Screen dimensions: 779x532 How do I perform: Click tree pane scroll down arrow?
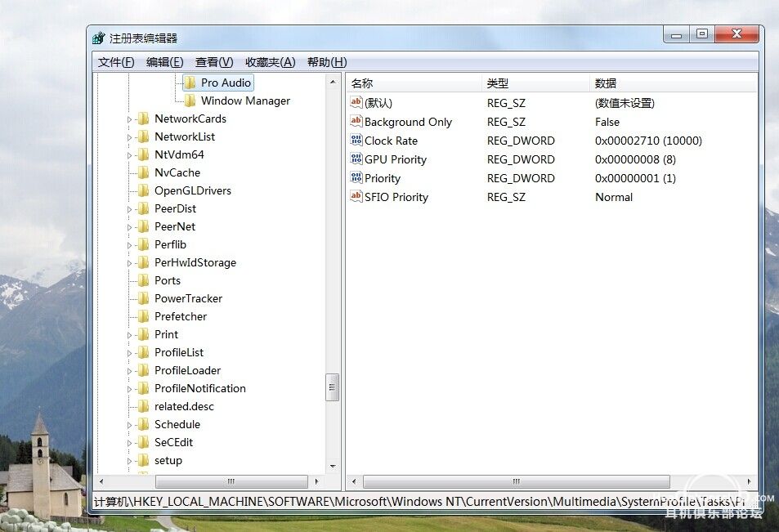[333, 467]
